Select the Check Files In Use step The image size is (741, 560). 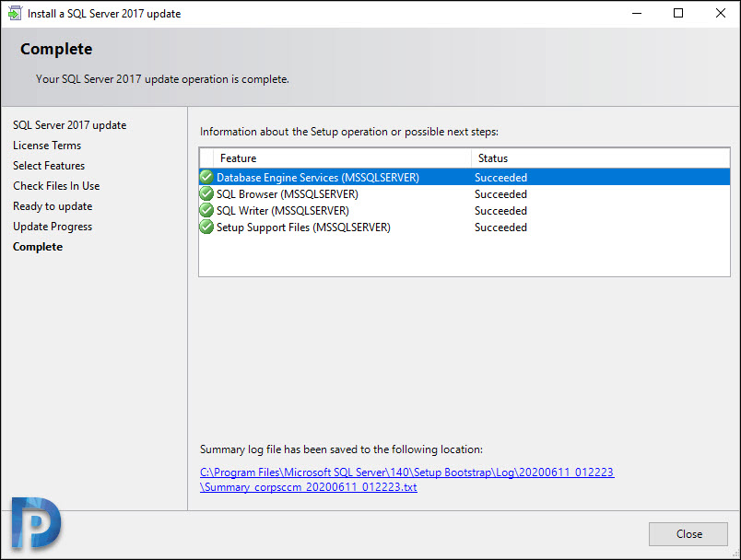tap(56, 186)
